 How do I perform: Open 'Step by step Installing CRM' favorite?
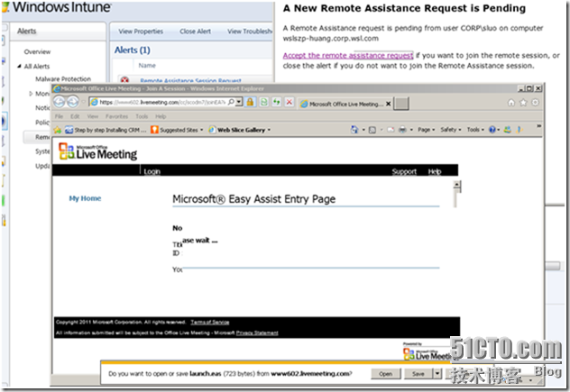[106, 130]
